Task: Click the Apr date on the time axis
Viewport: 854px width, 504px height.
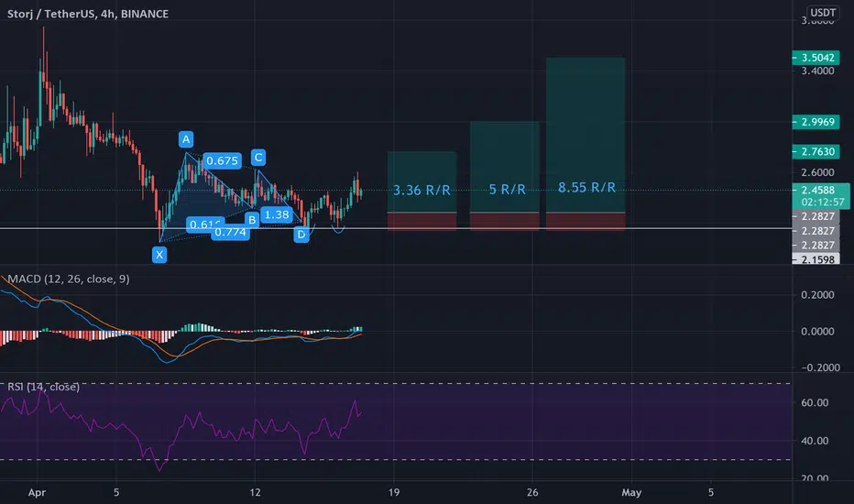Action: pyautogui.click(x=37, y=493)
